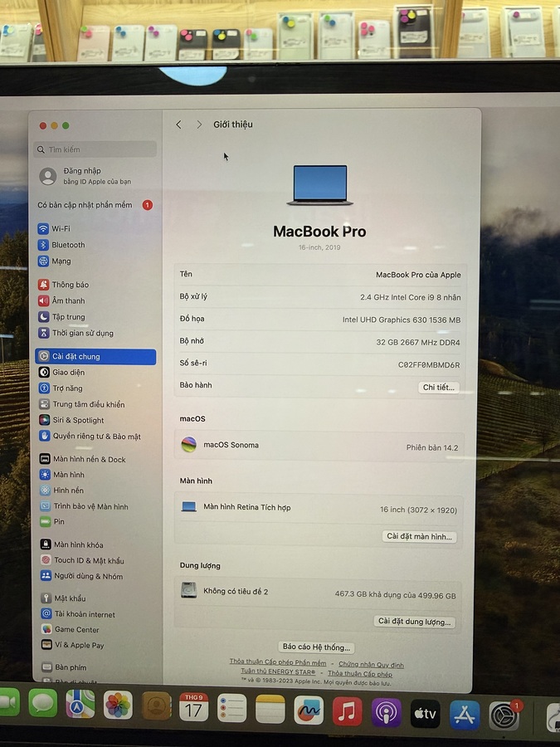Open Bluetooth settings pane

click(61, 245)
